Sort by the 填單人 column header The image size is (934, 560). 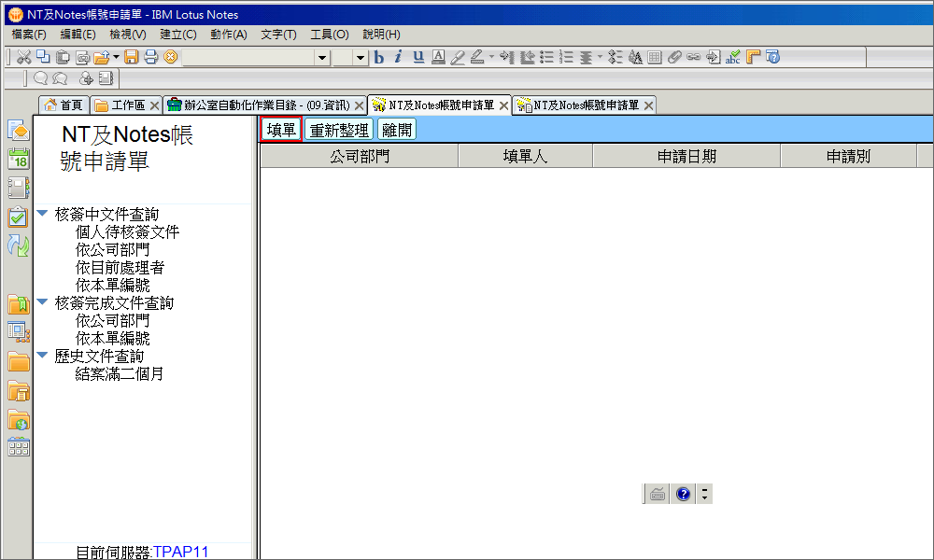pyautogui.click(x=525, y=156)
